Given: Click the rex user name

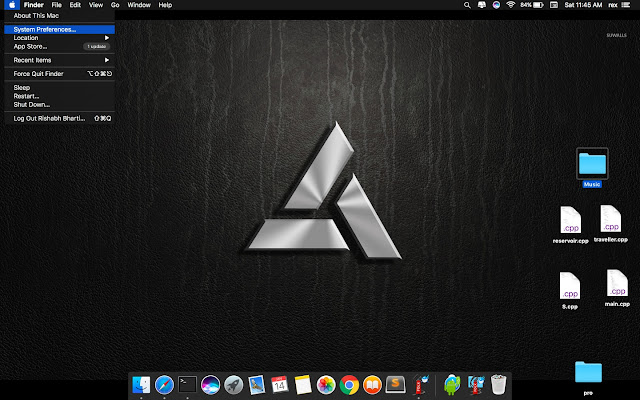Looking at the screenshot, I should coord(613,5).
